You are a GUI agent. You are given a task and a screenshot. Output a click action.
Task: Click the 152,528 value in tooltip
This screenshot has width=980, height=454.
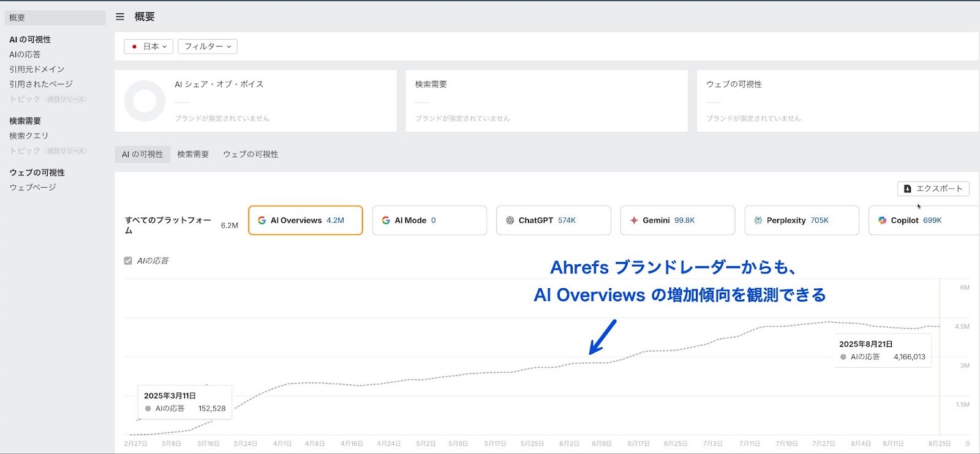point(212,408)
